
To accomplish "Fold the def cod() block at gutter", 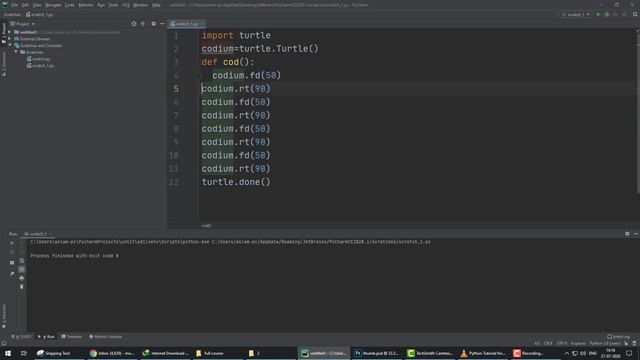I will pos(198,76).
